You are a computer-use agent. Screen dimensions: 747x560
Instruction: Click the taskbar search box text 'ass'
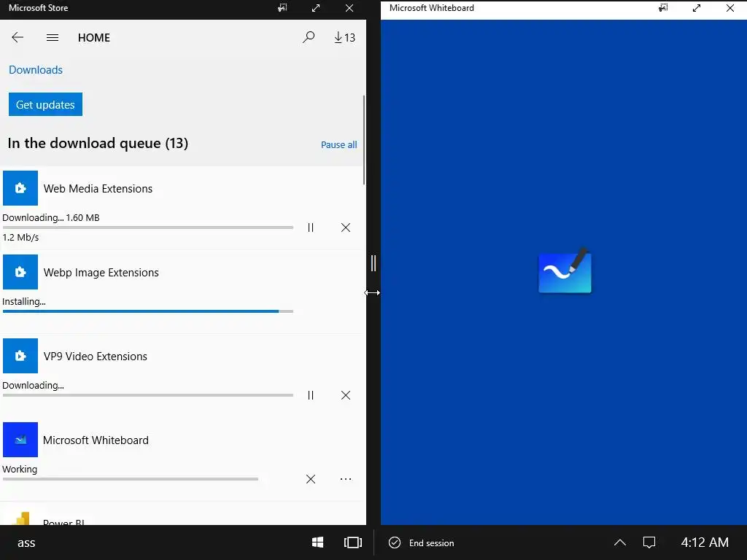point(26,542)
